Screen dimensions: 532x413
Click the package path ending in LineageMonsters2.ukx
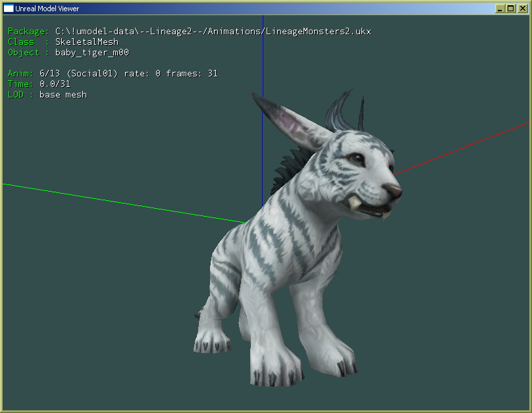[213, 31]
